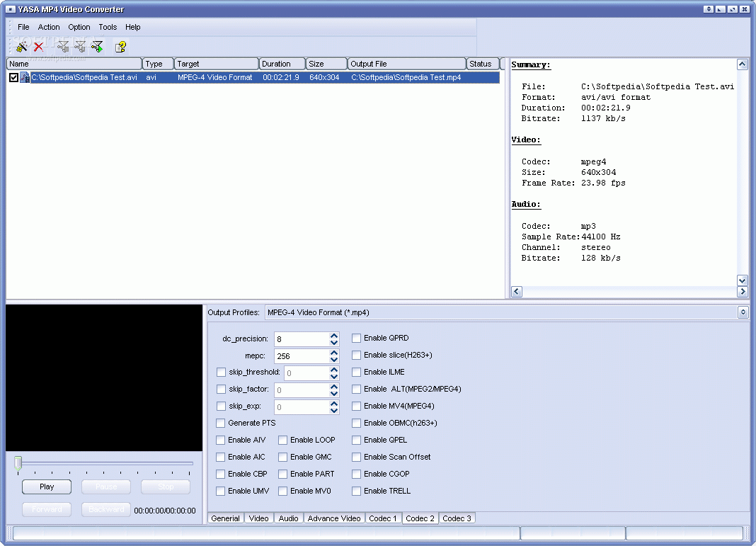Check Enable CGOP
756x546 pixels.
coord(356,474)
